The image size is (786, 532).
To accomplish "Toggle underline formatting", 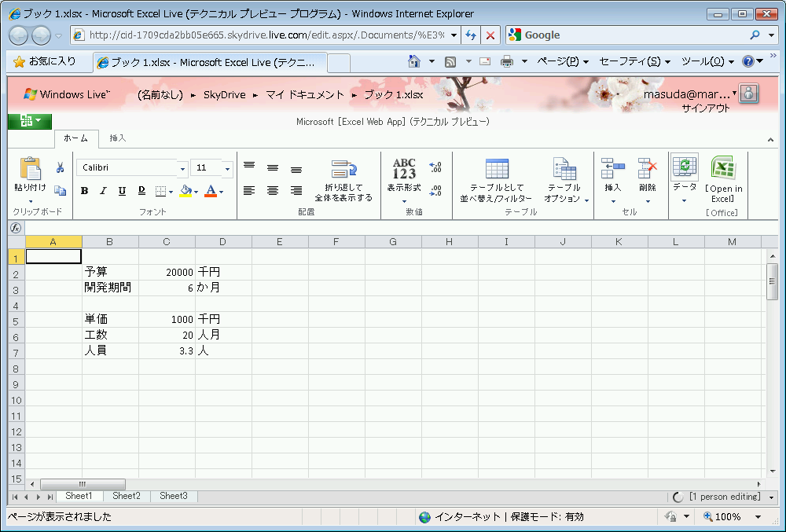I will [x=122, y=191].
